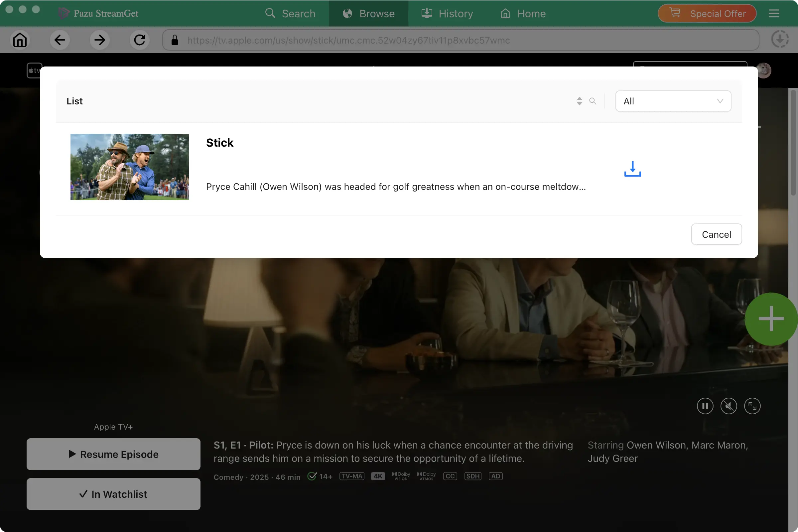The image size is (798, 532).
Task: Expand trailer to fullscreen
Action: [x=752, y=406]
